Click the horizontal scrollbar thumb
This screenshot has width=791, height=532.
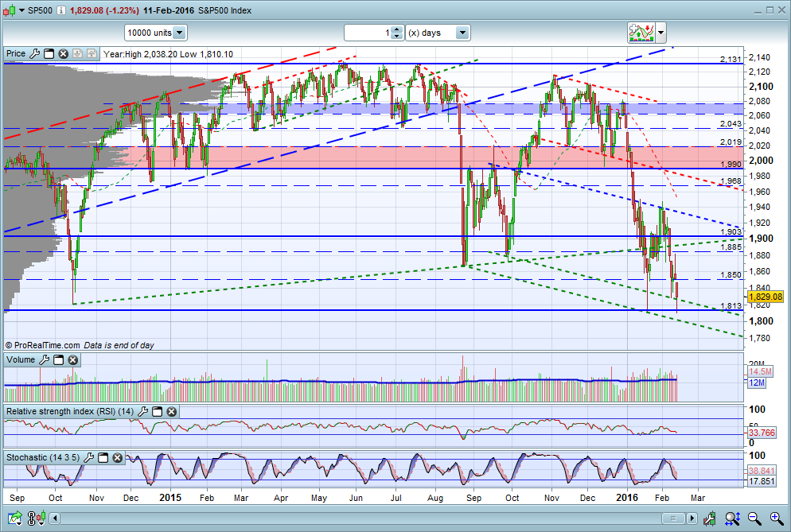(673, 518)
